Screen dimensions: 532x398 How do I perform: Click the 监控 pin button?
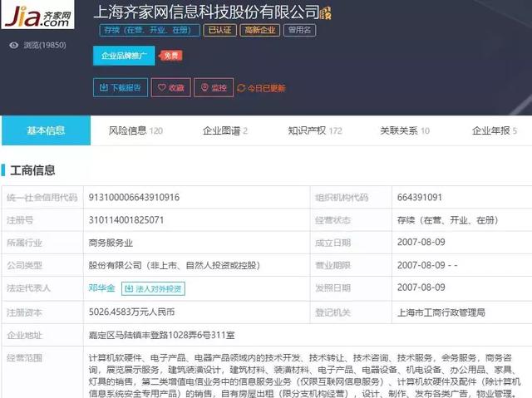pyautogui.click(x=214, y=88)
